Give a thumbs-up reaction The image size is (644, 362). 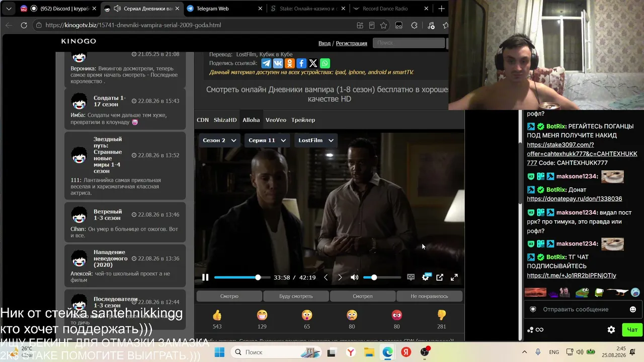click(x=217, y=315)
